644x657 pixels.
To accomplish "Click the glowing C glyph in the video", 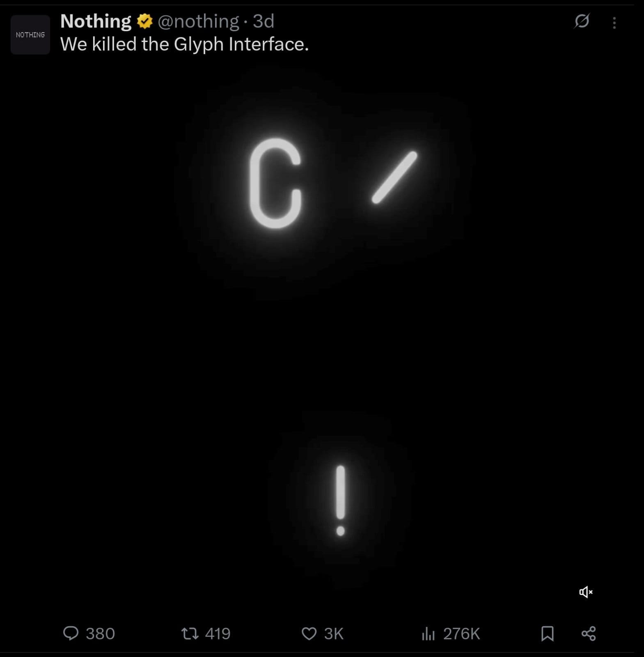I will tap(275, 183).
